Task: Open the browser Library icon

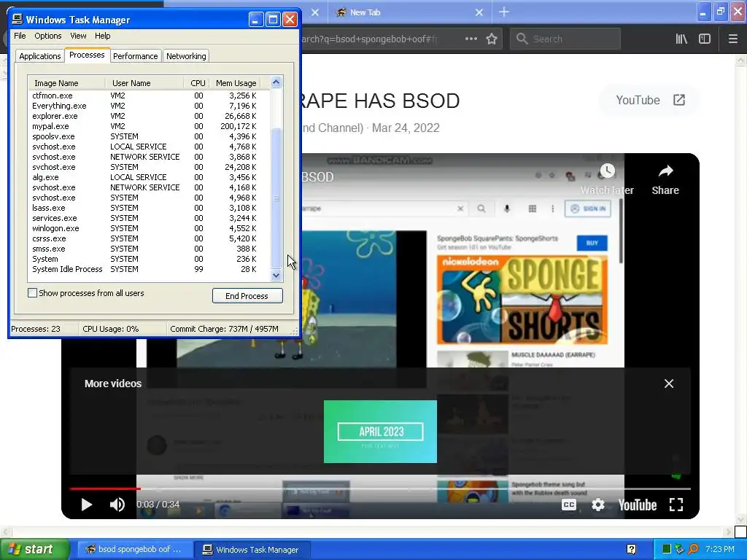Action: 681,39
